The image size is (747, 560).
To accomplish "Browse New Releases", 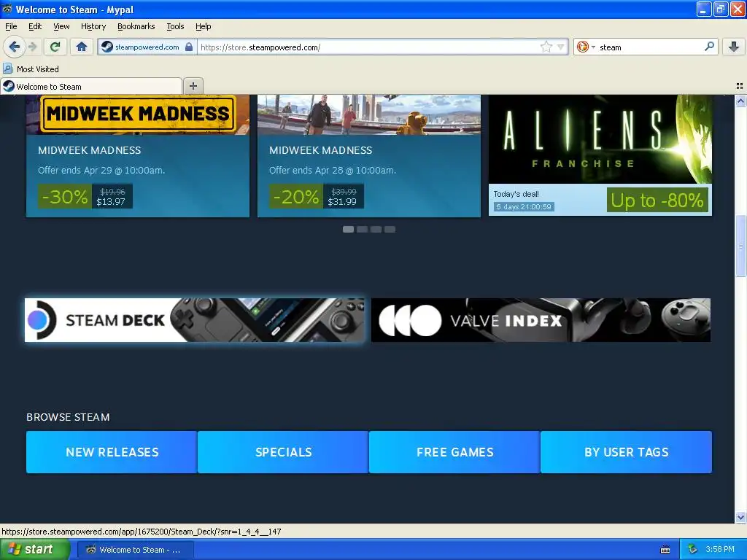I will coord(112,452).
